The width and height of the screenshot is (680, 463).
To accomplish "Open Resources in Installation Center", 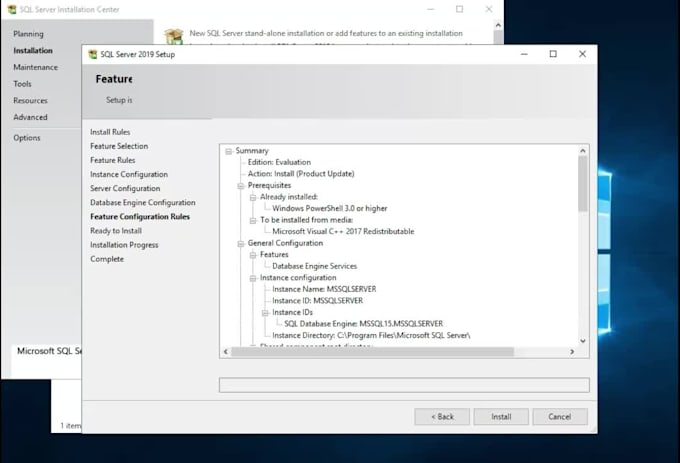I will pos(30,101).
